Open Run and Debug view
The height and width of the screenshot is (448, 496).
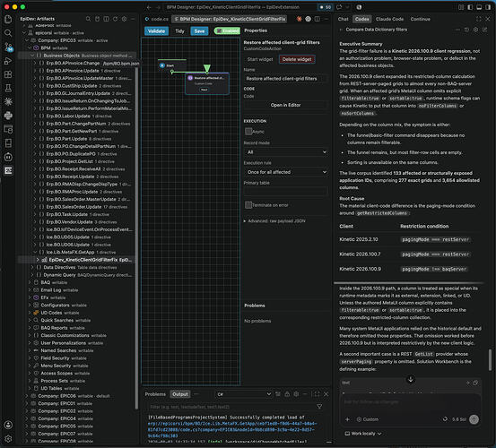pos(8,61)
